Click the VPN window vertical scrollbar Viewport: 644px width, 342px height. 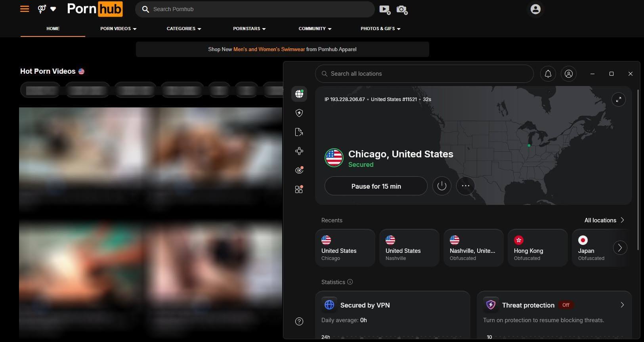[638, 170]
